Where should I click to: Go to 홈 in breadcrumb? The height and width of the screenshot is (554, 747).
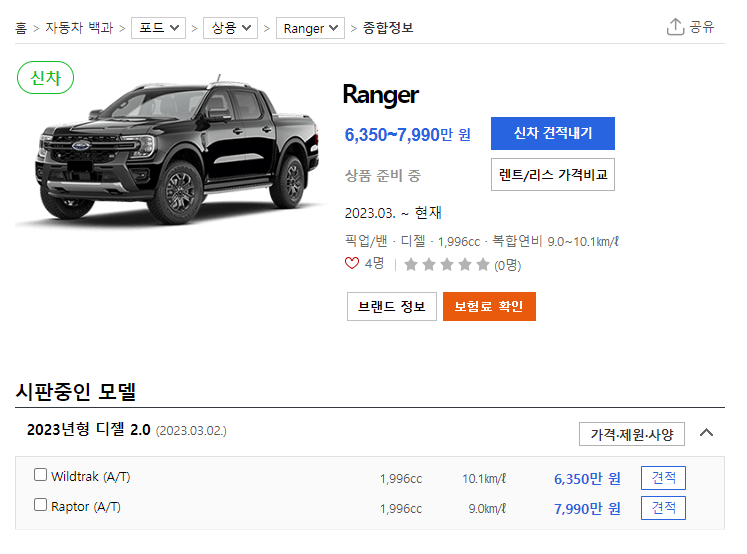(21, 28)
